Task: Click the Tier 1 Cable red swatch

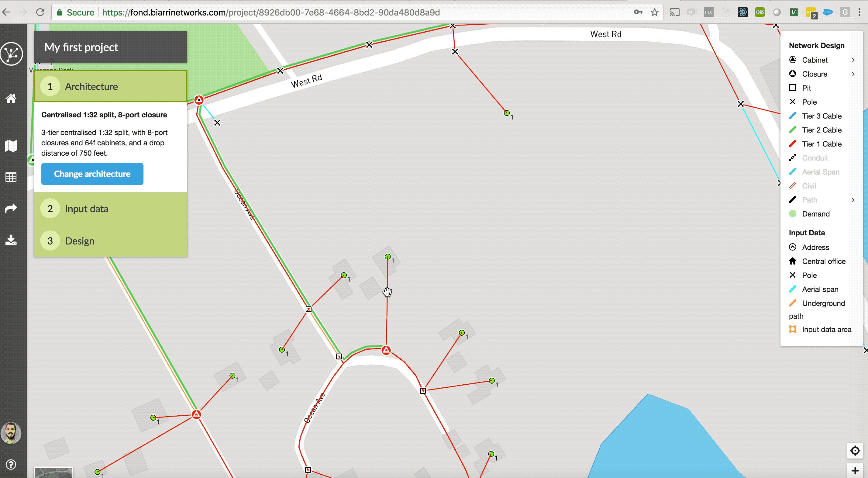Action: pos(793,144)
